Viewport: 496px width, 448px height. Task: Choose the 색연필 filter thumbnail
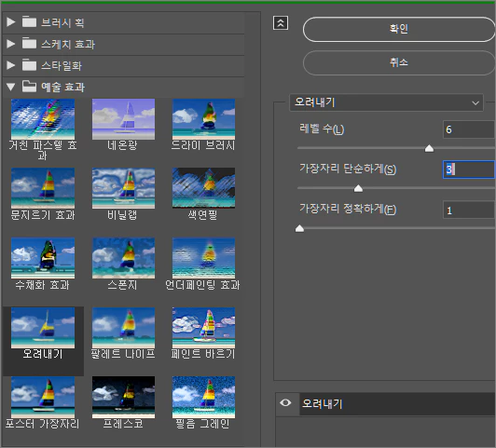coord(203,188)
